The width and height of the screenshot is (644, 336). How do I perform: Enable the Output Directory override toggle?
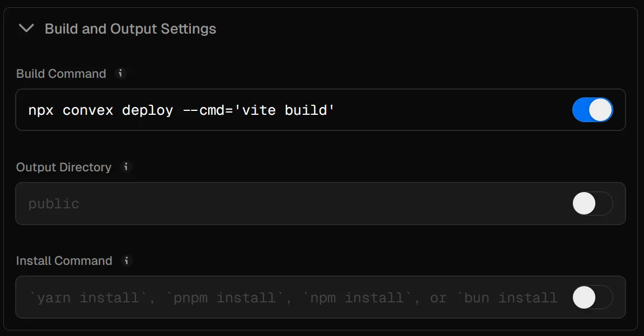pos(593,203)
